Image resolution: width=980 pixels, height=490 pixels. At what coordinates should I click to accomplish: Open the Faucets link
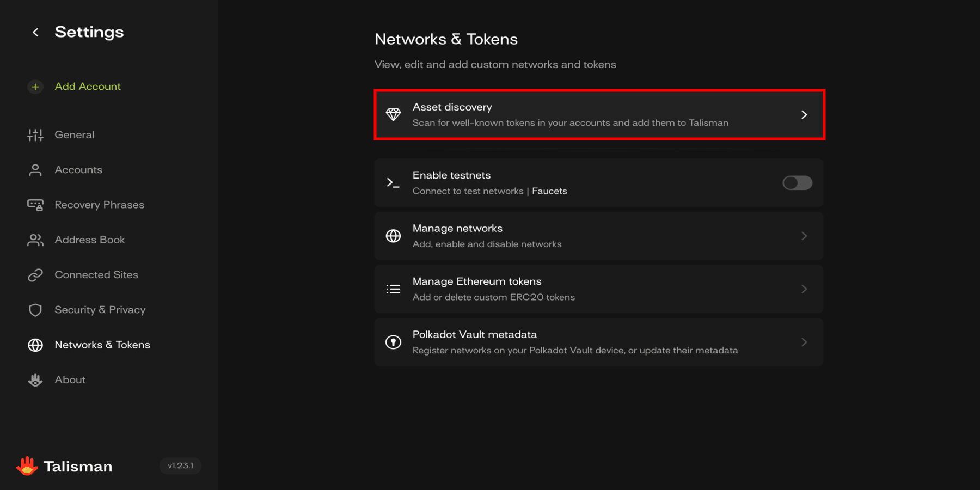click(549, 191)
